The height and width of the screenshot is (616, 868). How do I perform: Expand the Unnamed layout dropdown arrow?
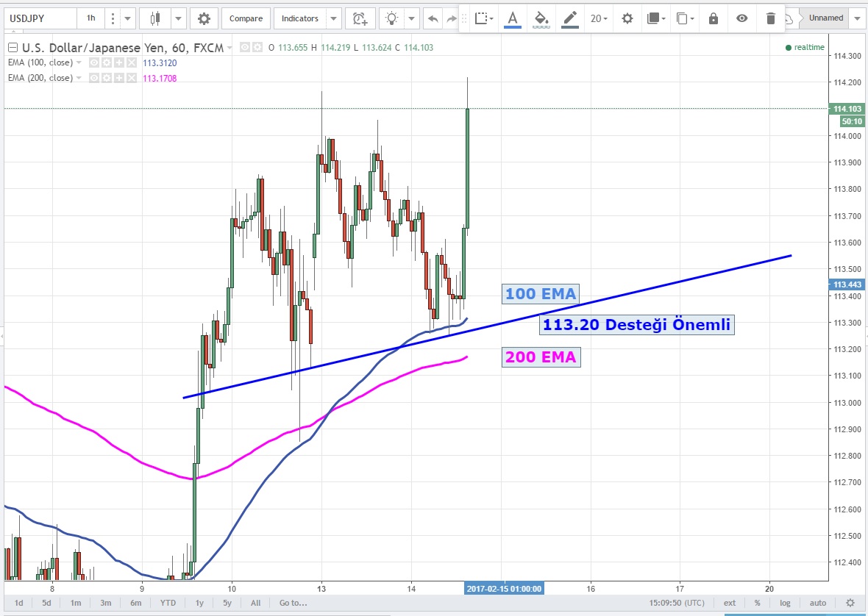pos(855,18)
